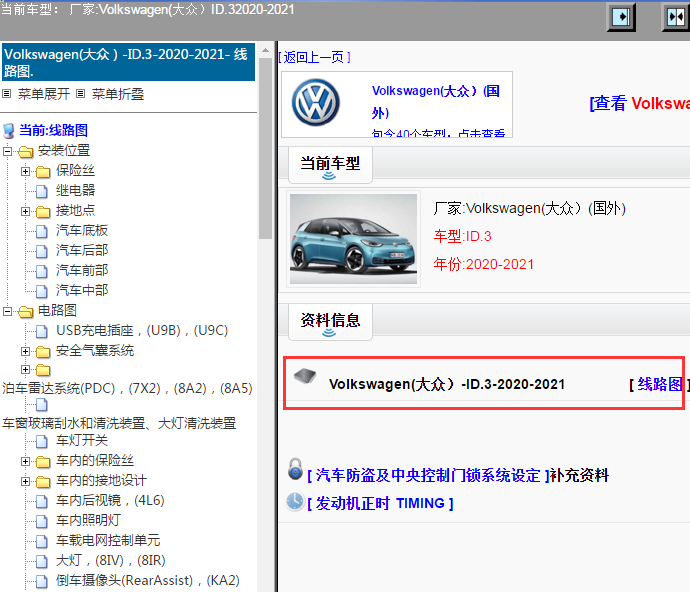Click the page icon of 车载电网控制单元

(x=42, y=541)
